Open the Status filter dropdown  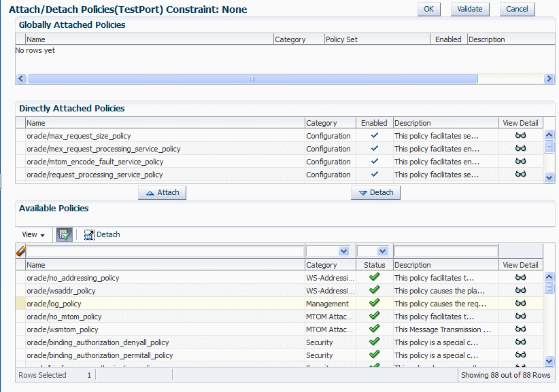pos(382,251)
